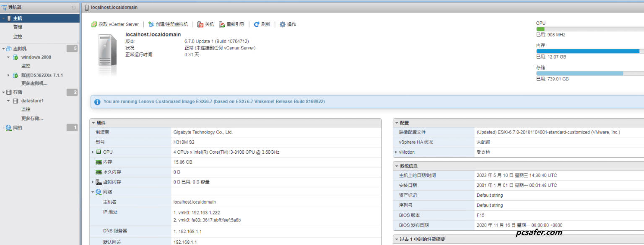Open 监控 under host
Image resolution: width=644 pixels, height=245 pixels.
18,36
